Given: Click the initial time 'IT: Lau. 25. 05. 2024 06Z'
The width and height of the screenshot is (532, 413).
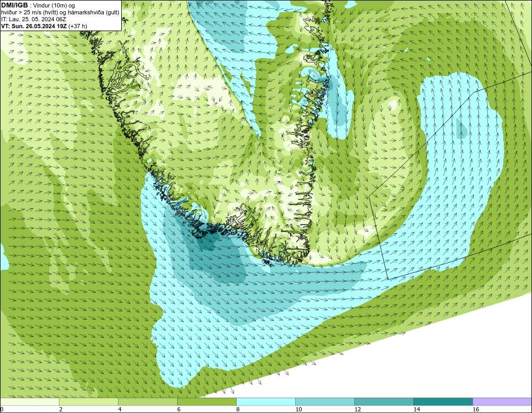Looking at the screenshot, I should (x=34, y=19).
